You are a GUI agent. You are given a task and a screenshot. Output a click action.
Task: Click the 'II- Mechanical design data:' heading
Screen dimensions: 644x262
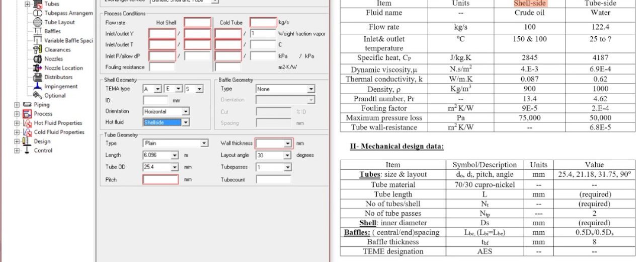pyautogui.click(x=397, y=147)
